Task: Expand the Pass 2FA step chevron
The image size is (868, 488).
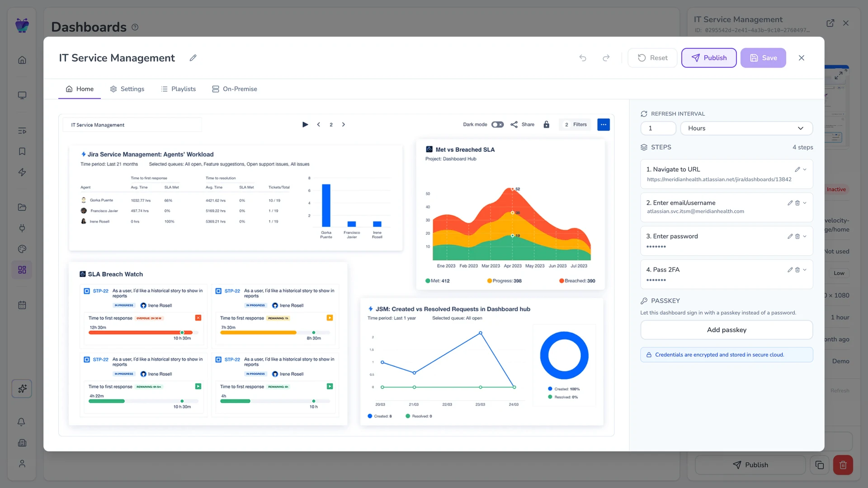Action: (x=805, y=270)
